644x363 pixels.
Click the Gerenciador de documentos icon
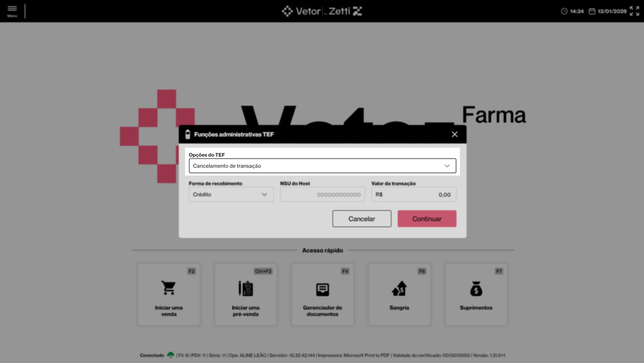(323, 289)
